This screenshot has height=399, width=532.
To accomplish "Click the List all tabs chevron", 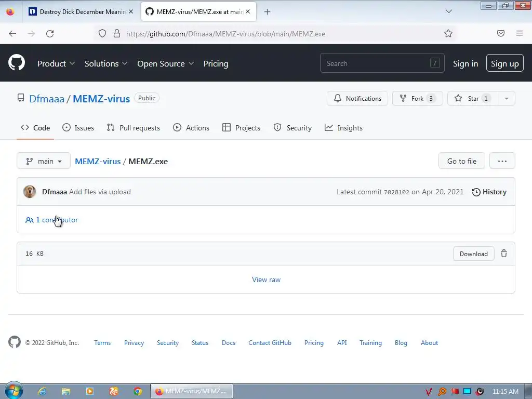I will point(449,11).
